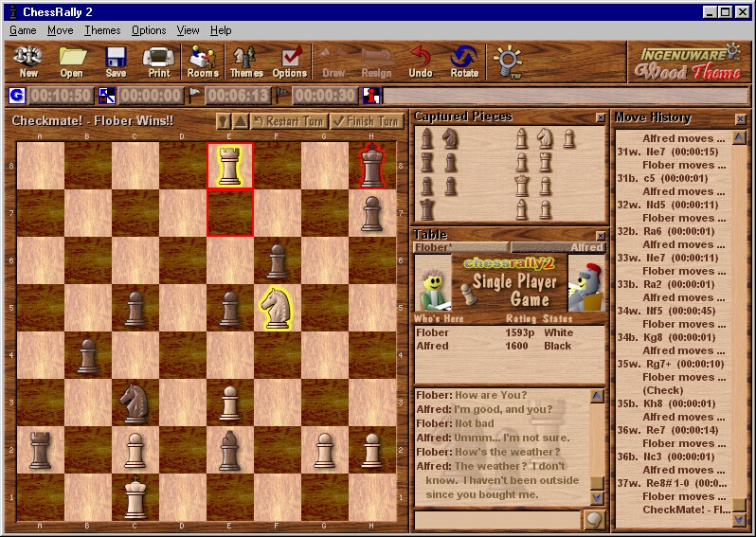Click chat scrollbar down arrow

pyautogui.click(x=597, y=497)
